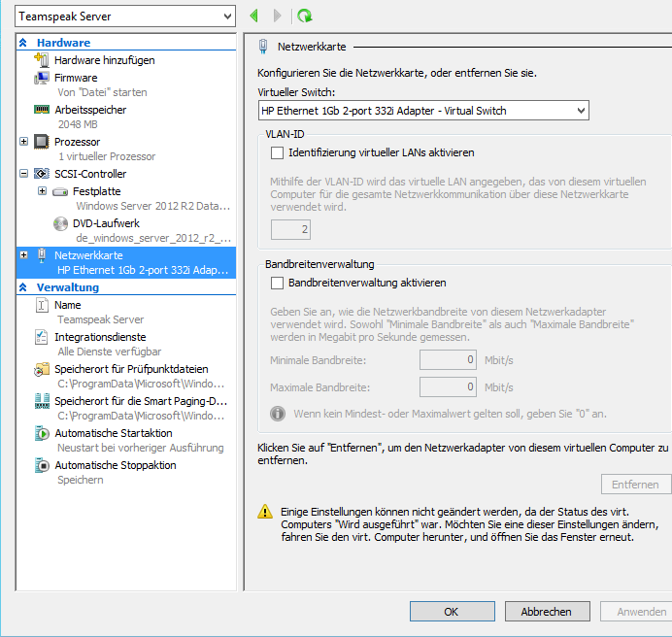Expand the Netzwerkkarte tree node
672x637 pixels.
(x=24, y=254)
